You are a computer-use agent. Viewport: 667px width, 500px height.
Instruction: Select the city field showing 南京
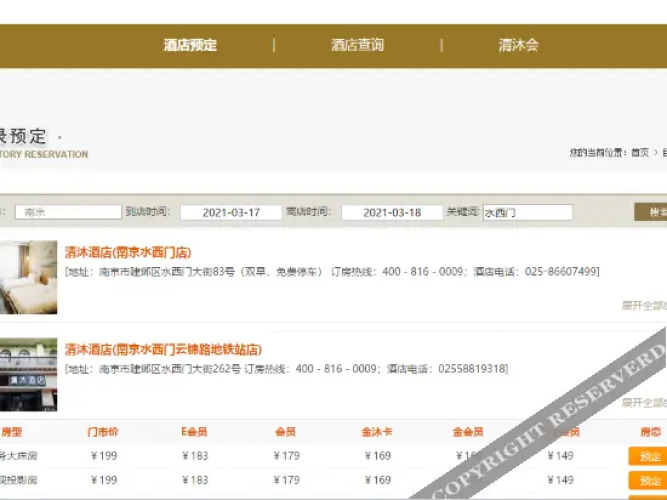pos(66,212)
